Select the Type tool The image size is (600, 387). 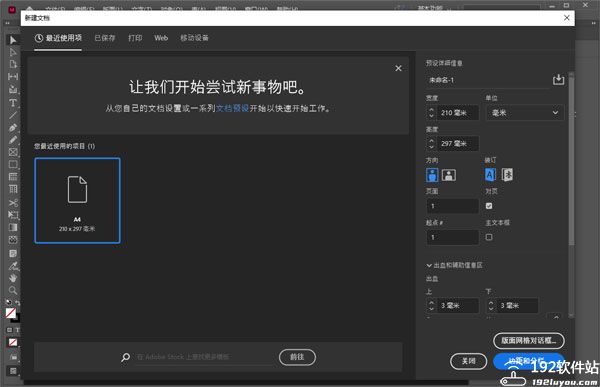pyautogui.click(x=13, y=102)
